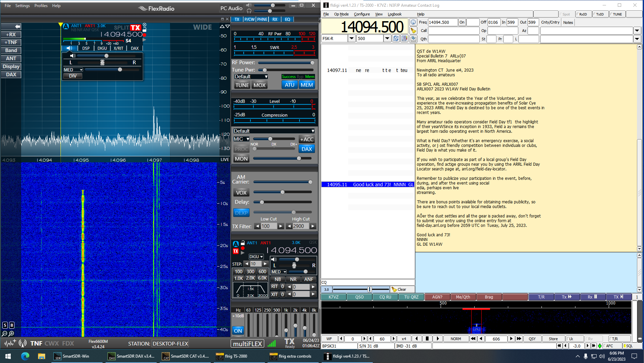Screen dimensions: 644x363
Task: Adjust the RF Power slider
Action: [286, 63]
